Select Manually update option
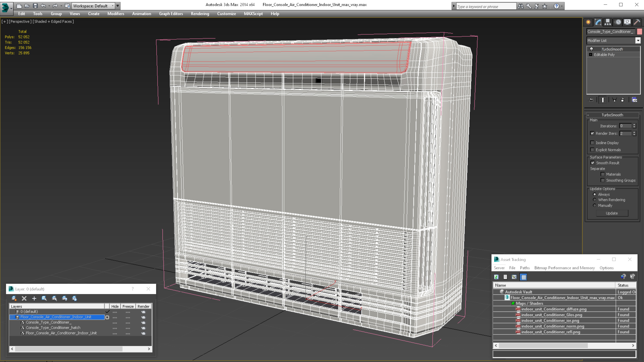The width and height of the screenshot is (644, 362). 595,206
